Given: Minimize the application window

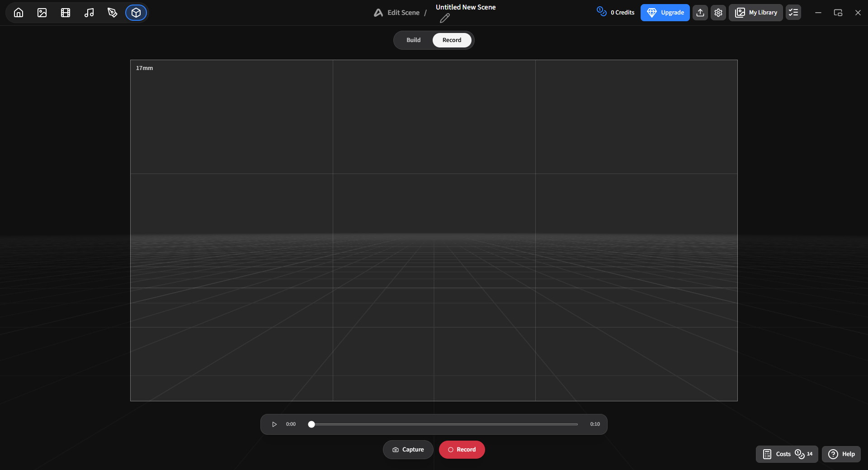Looking at the screenshot, I should pos(818,13).
